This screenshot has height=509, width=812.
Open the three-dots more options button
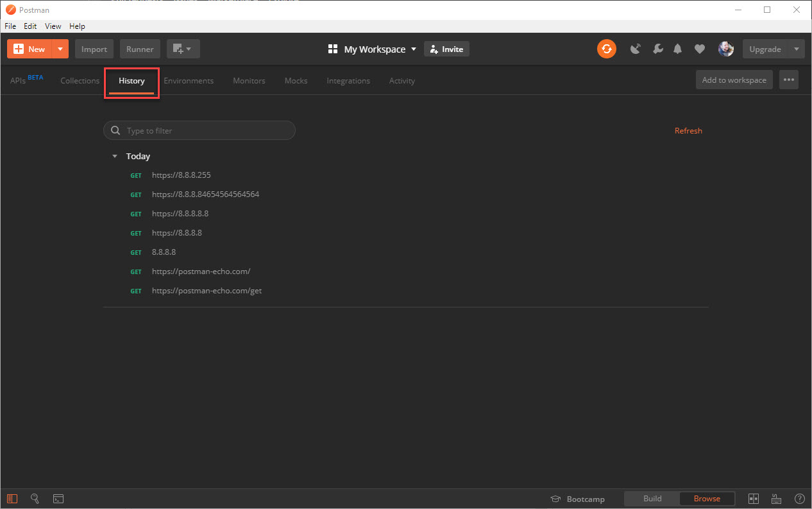tap(789, 80)
